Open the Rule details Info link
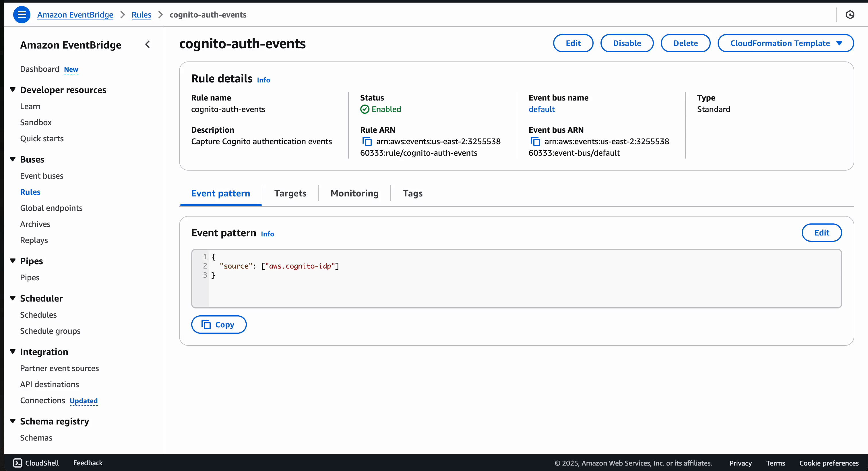Viewport: 868px width, 471px height. [263, 80]
